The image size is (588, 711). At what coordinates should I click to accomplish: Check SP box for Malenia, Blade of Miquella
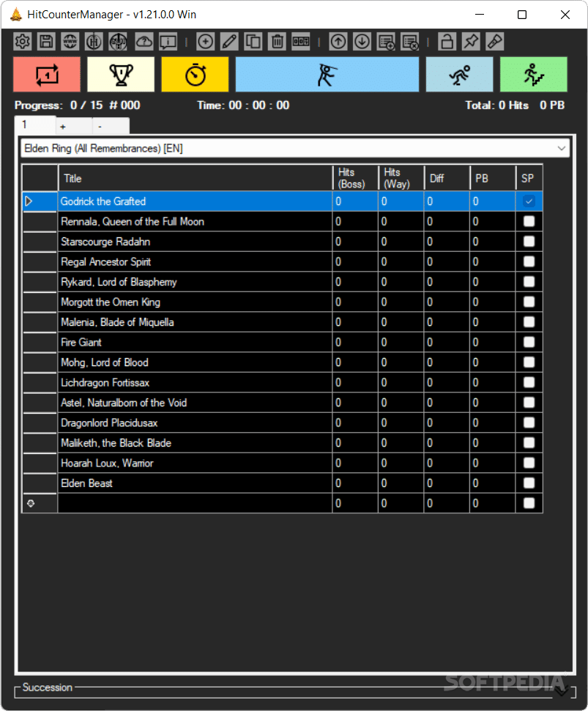(529, 322)
